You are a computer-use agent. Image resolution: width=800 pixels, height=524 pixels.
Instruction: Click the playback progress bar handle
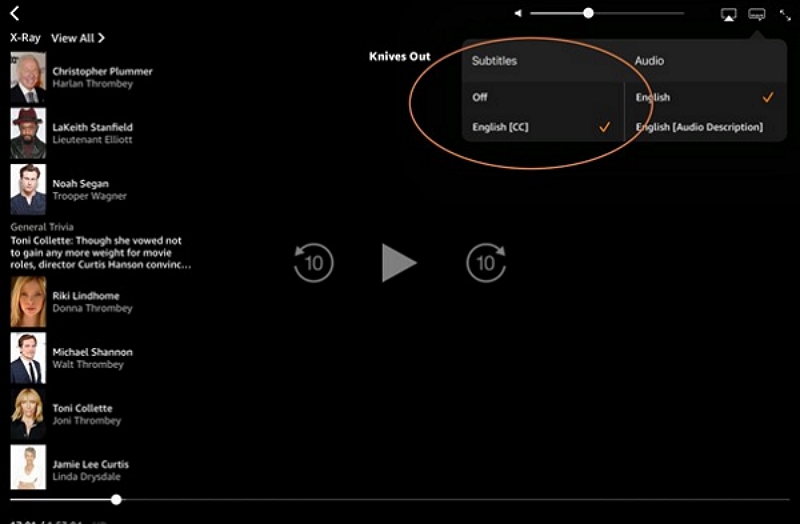pos(116,499)
